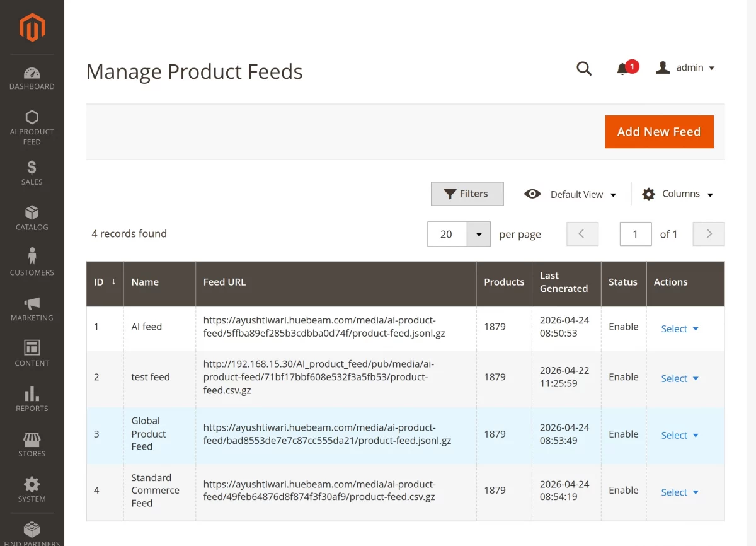
Task: Open the Catalog section icon
Action: coord(31,214)
